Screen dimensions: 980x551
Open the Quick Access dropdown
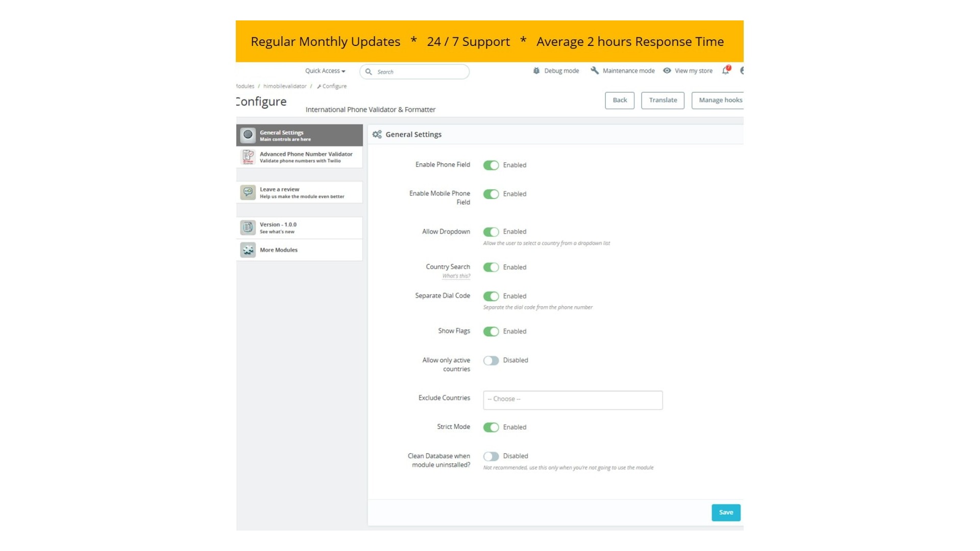tap(325, 71)
